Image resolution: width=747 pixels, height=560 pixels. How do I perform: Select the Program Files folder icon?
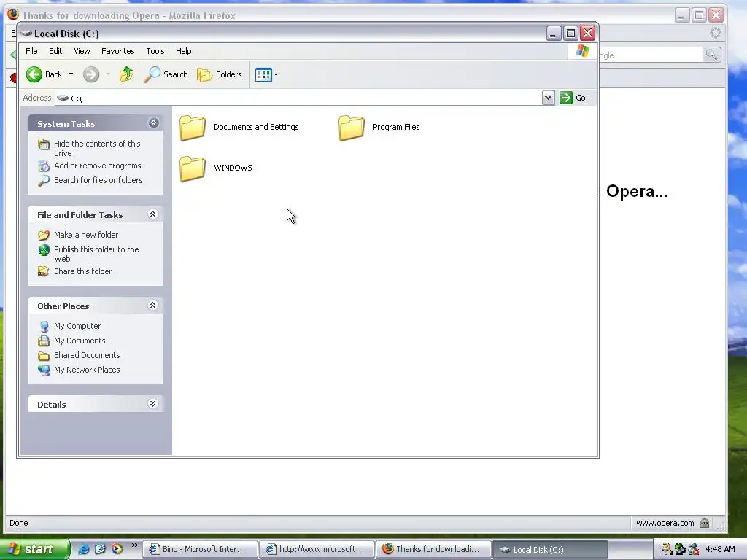point(352,128)
